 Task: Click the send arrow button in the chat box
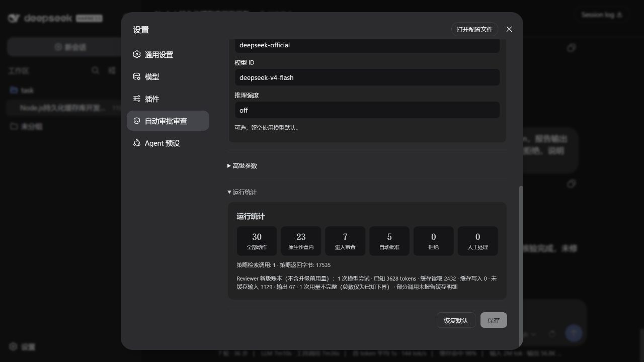574,333
